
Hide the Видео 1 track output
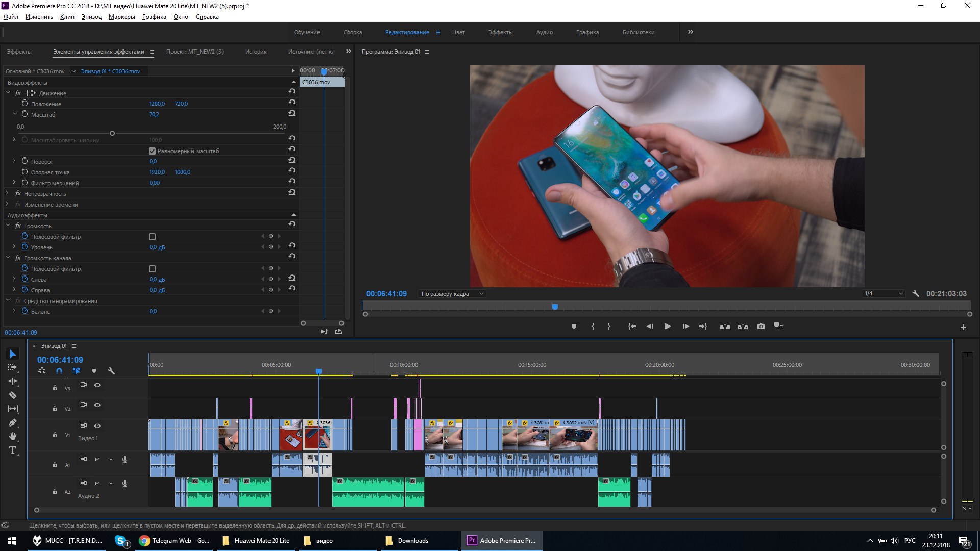tap(97, 426)
